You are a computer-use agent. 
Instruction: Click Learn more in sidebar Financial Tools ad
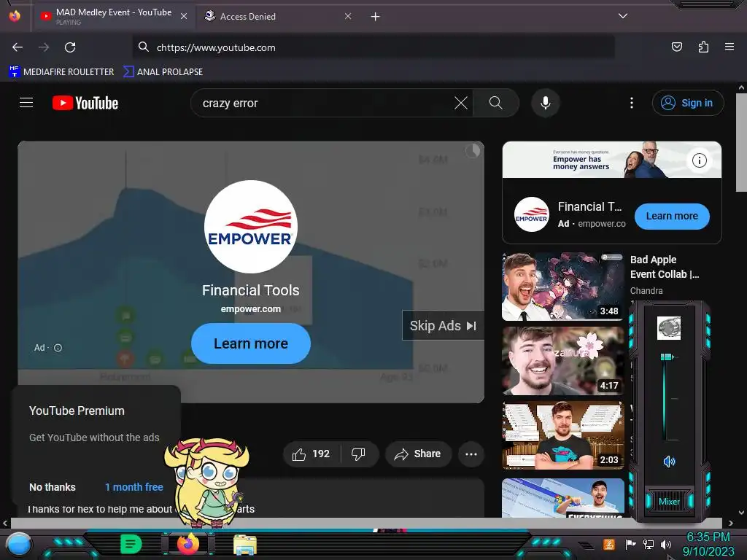[x=672, y=216]
